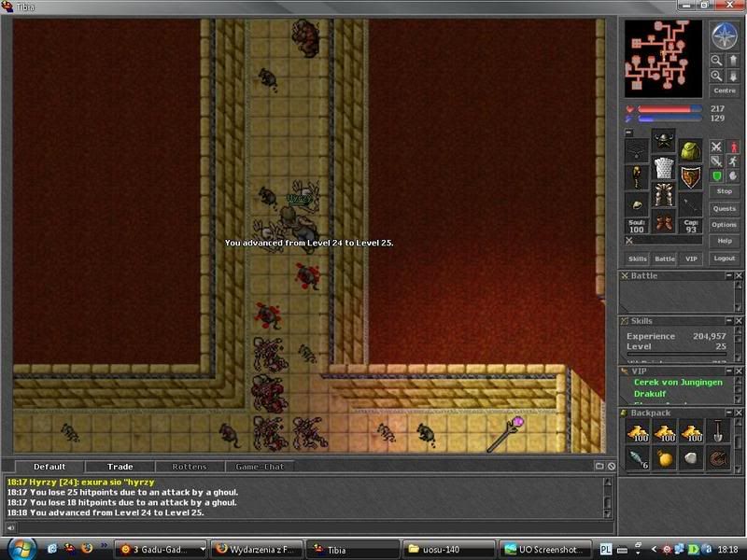The height and width of the screenshot is (560, 747).
Task: Select the shovel in Backpack
Action: pyautogui.click(x=717, y=432)
